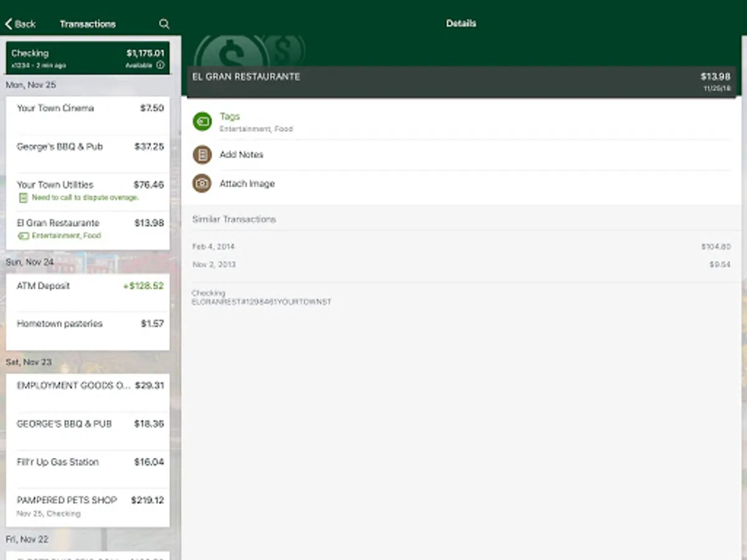Image resolution: width=747 pixels, height=560 pixels.
Task: Click the Add Notes notepad icon
Action: 202,154
